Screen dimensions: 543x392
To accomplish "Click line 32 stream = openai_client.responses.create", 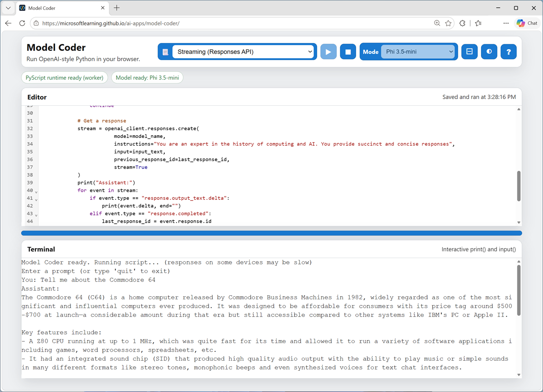I will tap(138, 128).
